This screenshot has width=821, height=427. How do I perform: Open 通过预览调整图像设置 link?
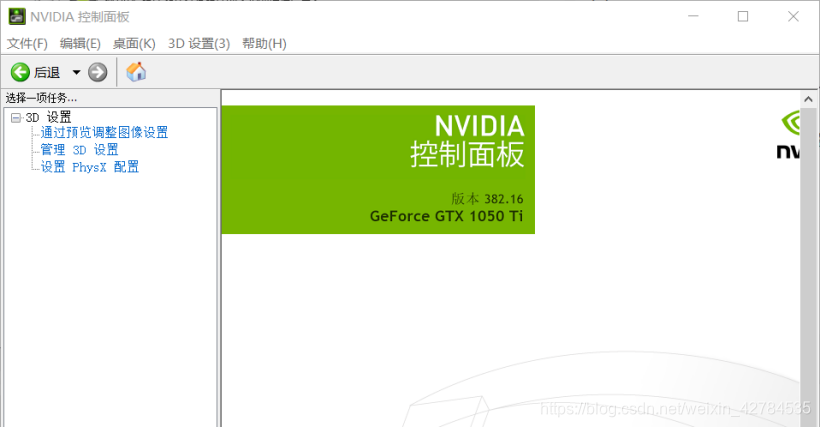tap(104, 132)
